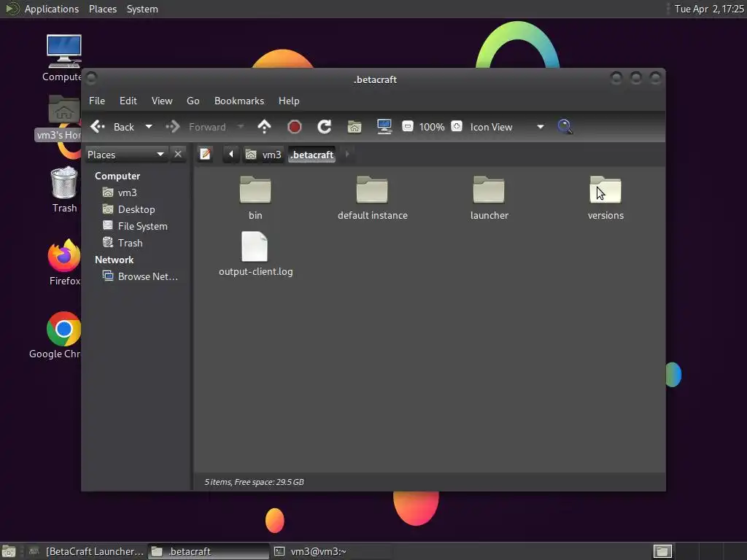The height and width of the screenshot is (560, 747).
Task: Click the .betacraft taskbar window button
Action: click(209, 551)
